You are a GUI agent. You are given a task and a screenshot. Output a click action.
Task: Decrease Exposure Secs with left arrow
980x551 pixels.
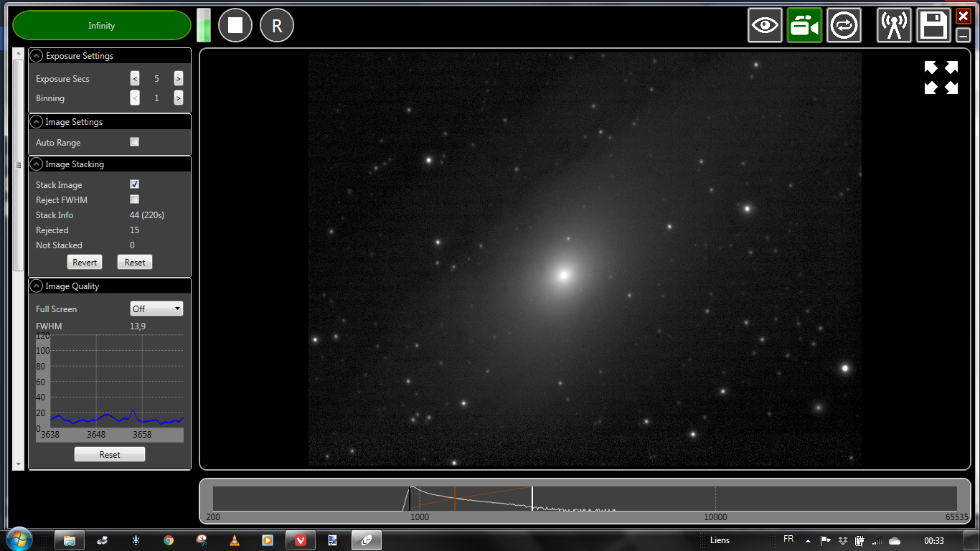[x=135, y=79]
